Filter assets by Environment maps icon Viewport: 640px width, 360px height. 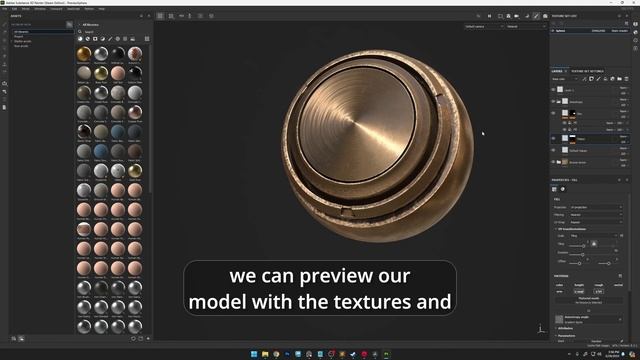(x=133, y=39)
